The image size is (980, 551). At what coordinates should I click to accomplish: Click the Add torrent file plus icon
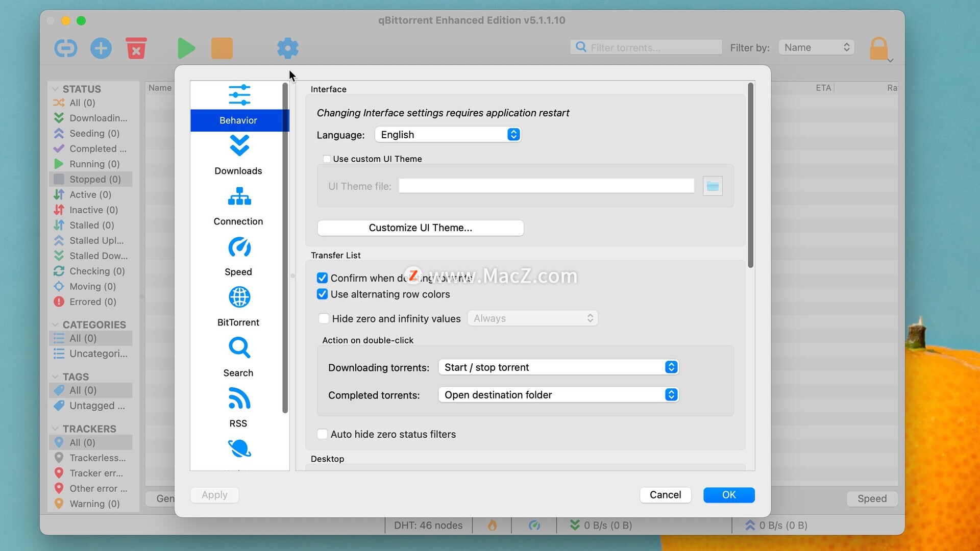point(101,48)
